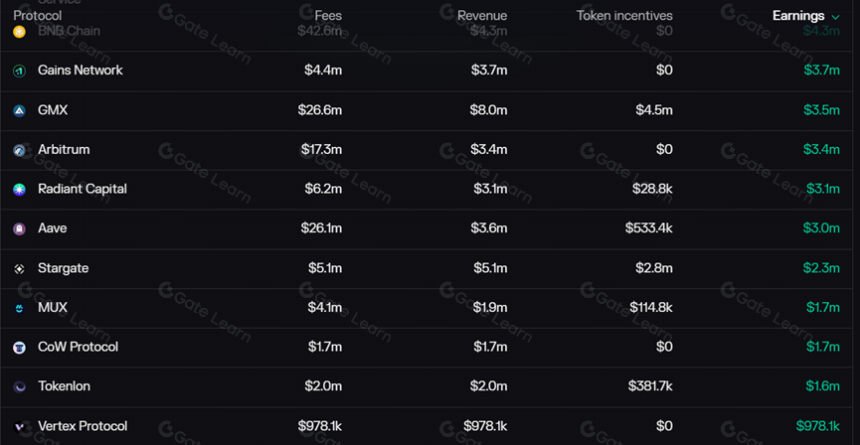Click the CoW Protocol icon
Image resolution: width=860 pixels, height=445 pixels.
pyautogui.click(x=19, y=347)
